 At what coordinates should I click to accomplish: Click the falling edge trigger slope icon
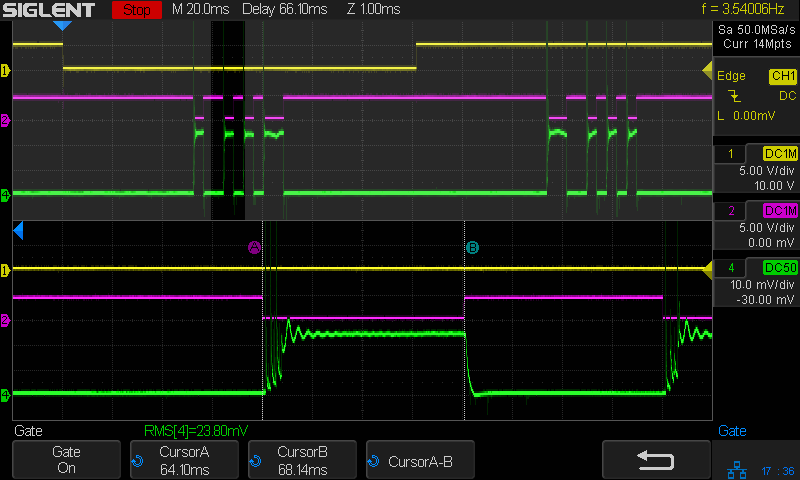(735, 96)
